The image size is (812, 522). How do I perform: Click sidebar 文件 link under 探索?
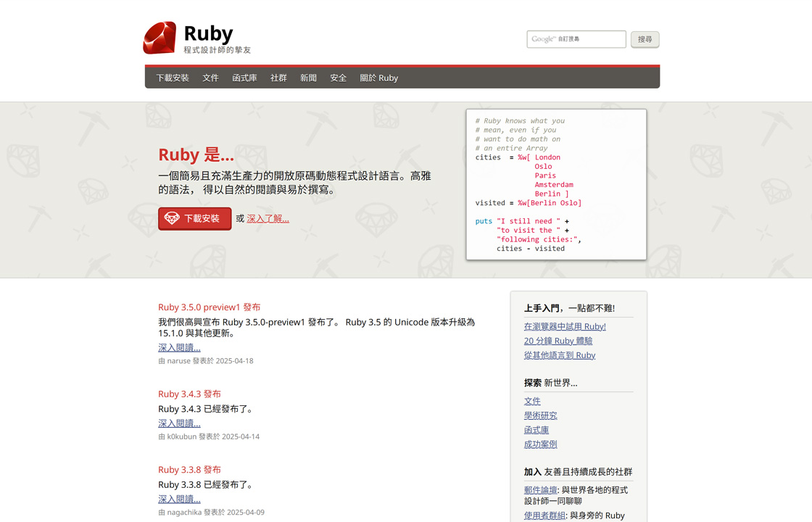[x=532, y=401]
